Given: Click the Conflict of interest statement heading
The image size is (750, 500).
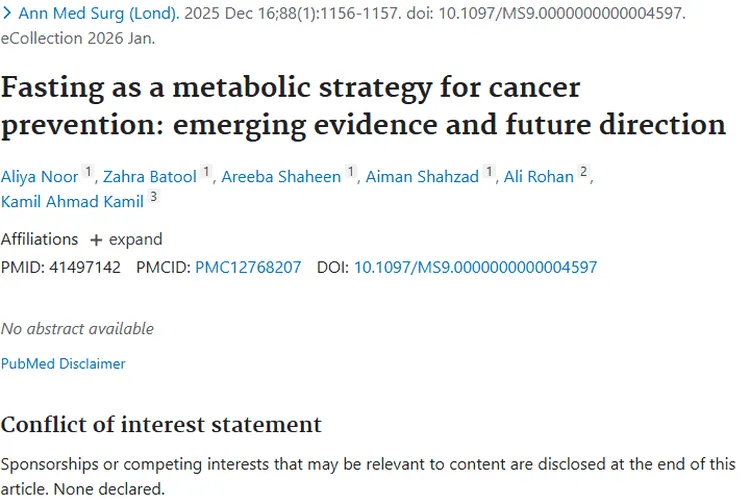Looking at the screenshot, I should click(161, 424).
